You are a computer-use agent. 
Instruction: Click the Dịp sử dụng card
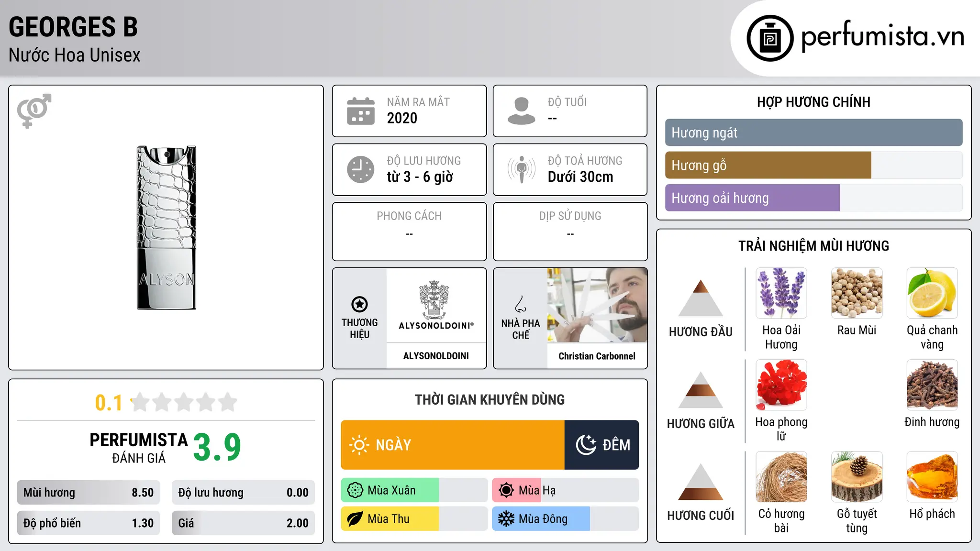pos(570,231)
